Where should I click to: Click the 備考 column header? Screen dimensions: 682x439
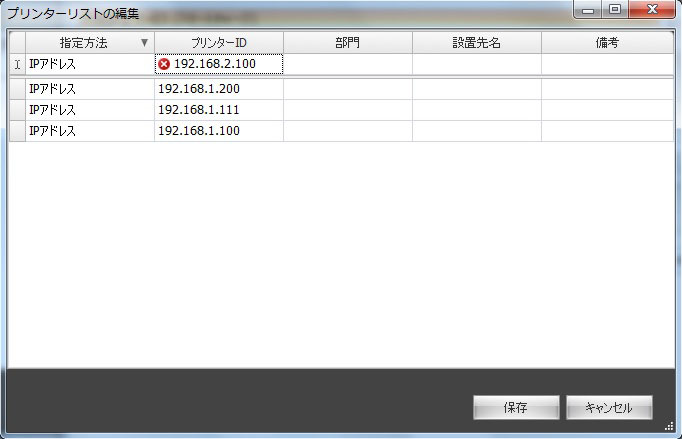[607, 43]
